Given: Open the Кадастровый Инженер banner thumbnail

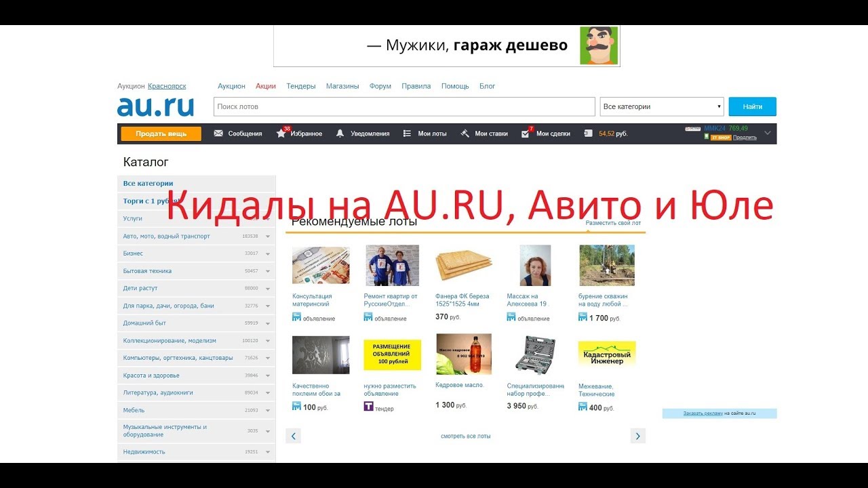Looking at the screenshot, I should [x=607, y=354].
